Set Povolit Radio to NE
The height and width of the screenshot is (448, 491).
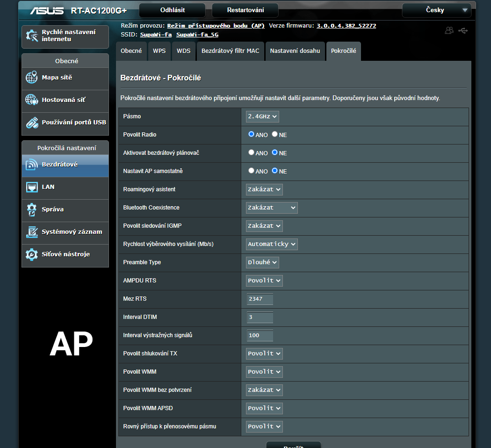275,134
